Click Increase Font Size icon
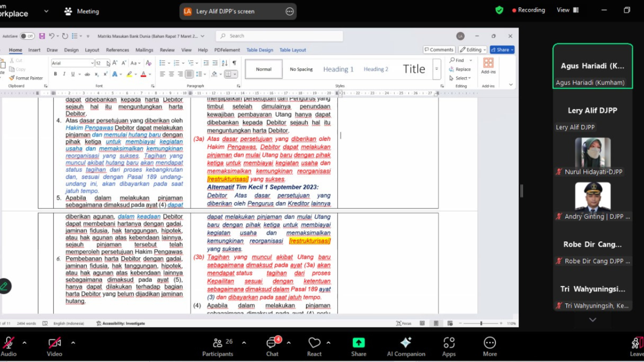The image size is (644, 362). tap(115, 63)
